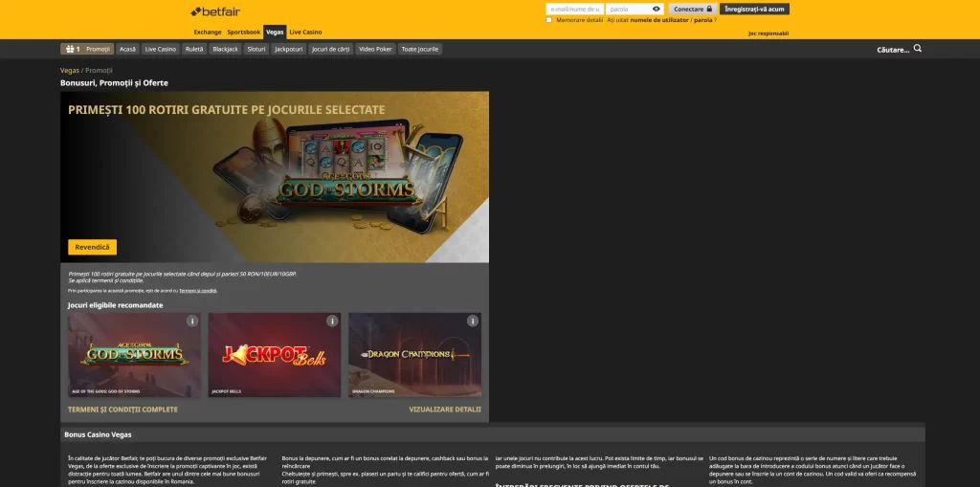Follow the 'Joc responsabil' link
980x487 pixels.
click(768, 33)
